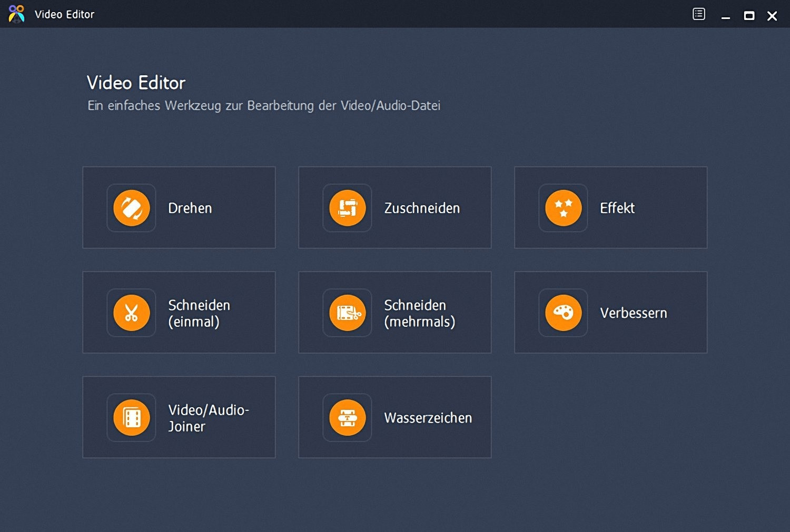Open the film-and-scissors multi-cut icon
The height and width of the screenshot is (532, 790).
348,313
